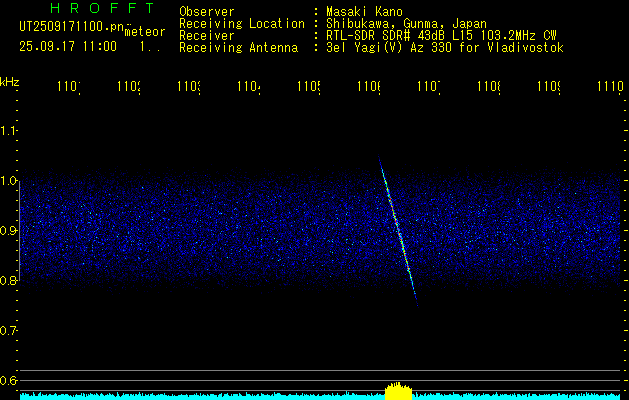The image size is (629, 400).
Task: Click the 0.7 frequency axis label
Action: pos(9,330)
